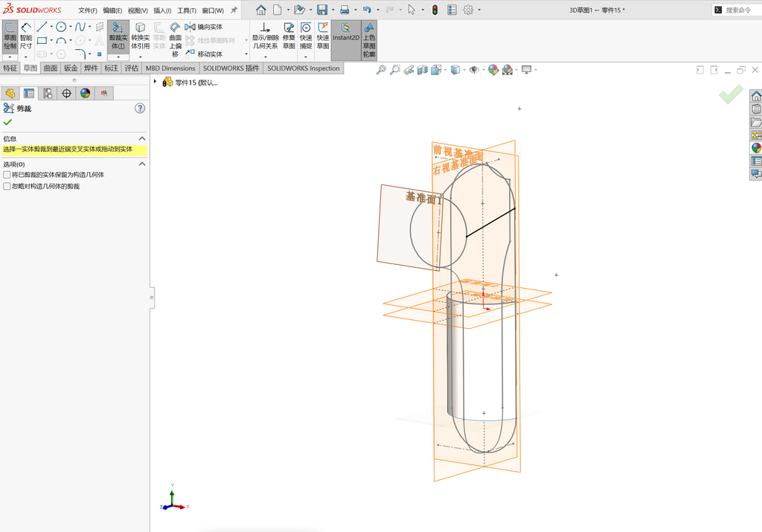Open the 窗口(W) menu

213,10
